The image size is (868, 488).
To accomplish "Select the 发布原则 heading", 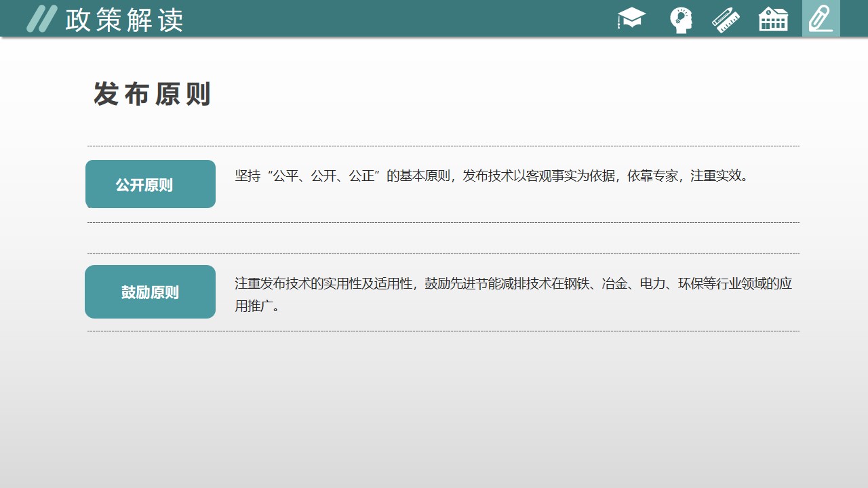I will coord(153,94).
